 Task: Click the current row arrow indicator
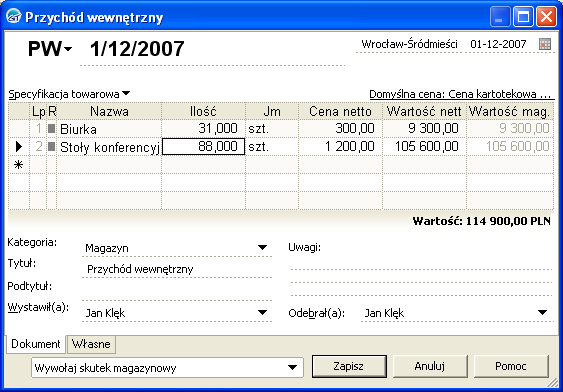pos(19,146)
